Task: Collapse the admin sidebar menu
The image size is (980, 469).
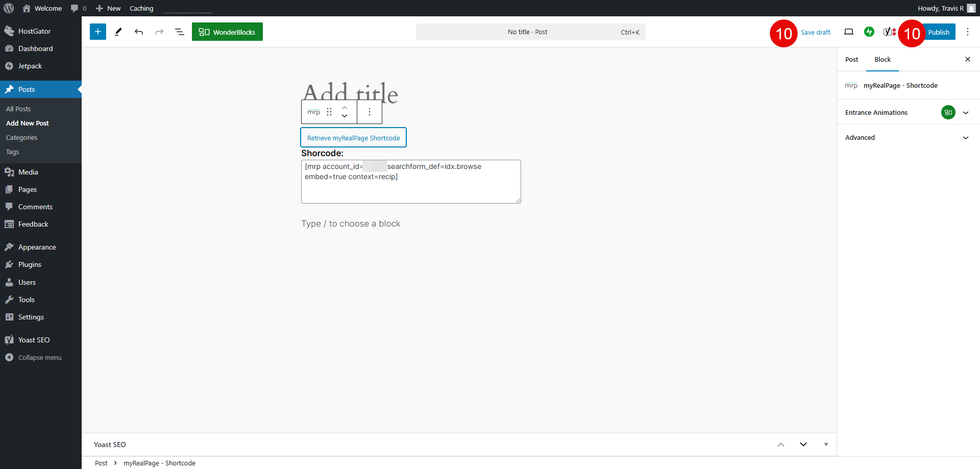Action: 41,357
